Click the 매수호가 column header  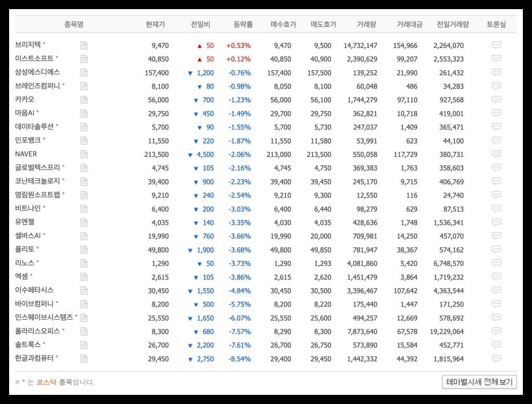point(283,25)
